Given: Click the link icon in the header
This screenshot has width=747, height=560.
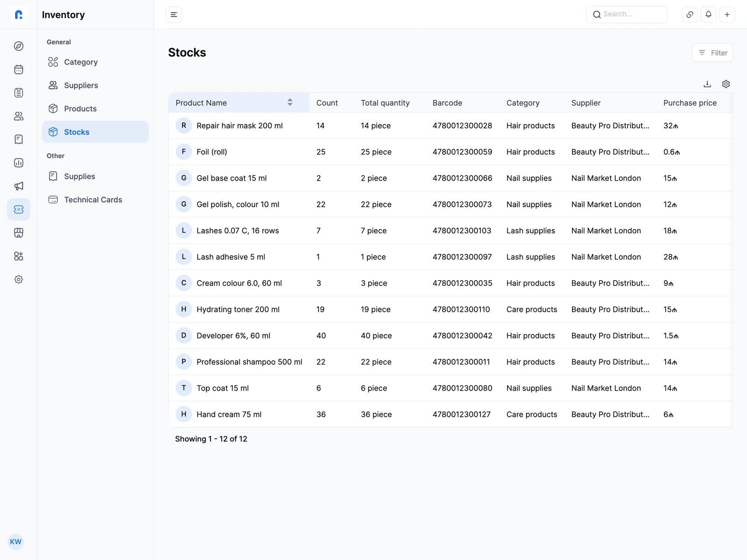Looking at the screenshot, I should [690, 14].
